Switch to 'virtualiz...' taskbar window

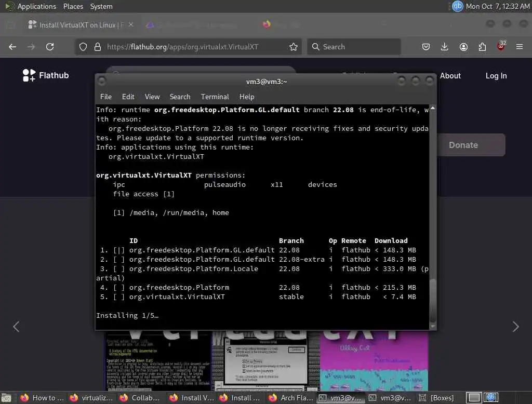coord(91,398)
